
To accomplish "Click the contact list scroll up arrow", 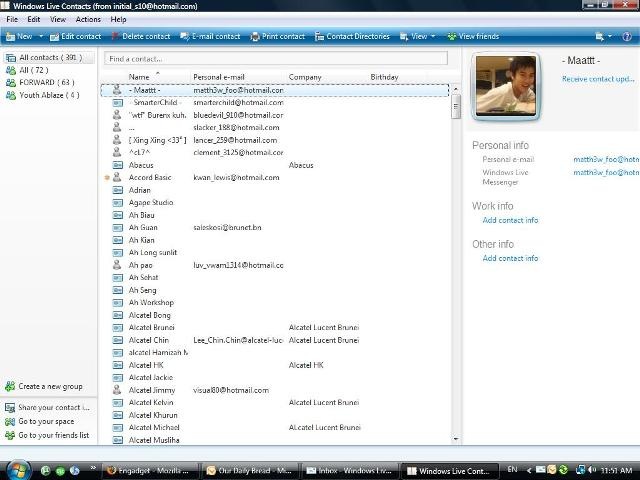I will pos(456,89).
